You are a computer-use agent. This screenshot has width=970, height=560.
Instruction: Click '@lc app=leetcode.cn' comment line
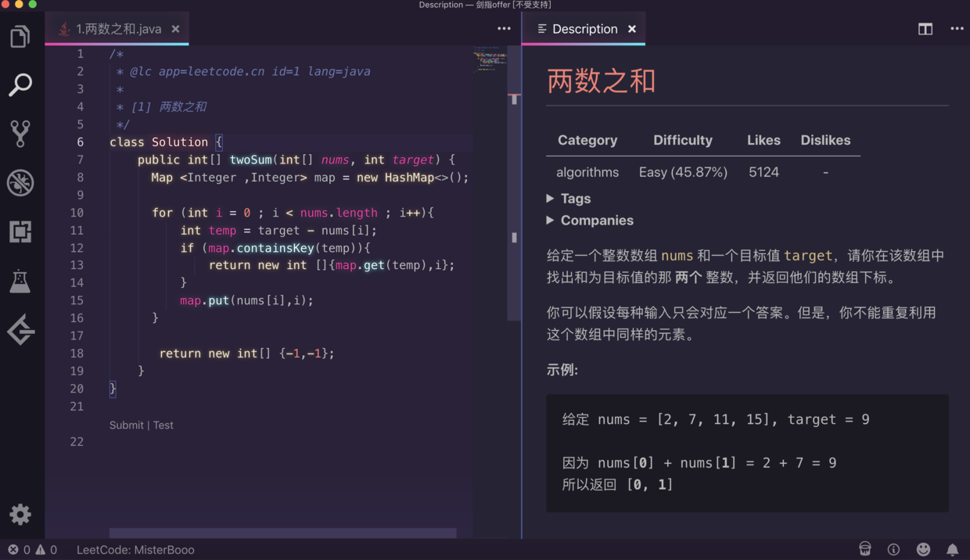tap(250, 71)
